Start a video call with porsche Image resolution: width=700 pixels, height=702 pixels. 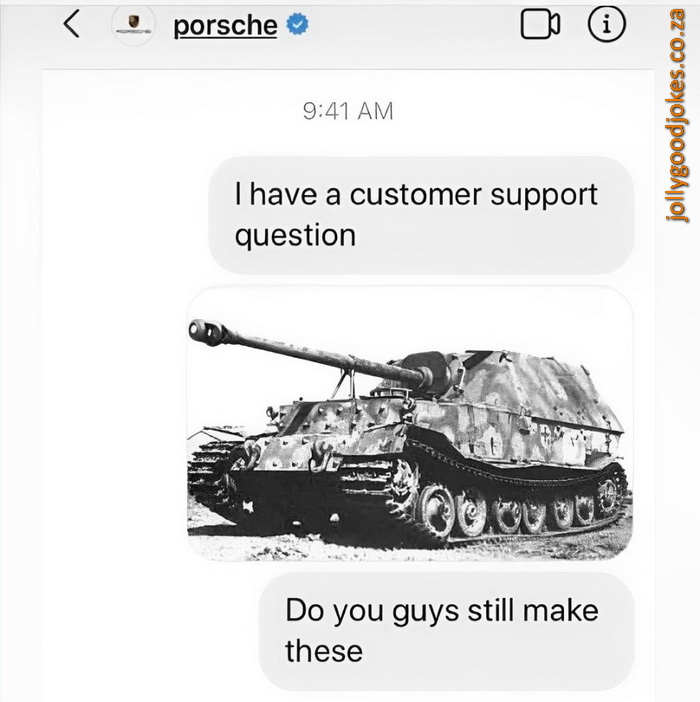coord(540,24)
